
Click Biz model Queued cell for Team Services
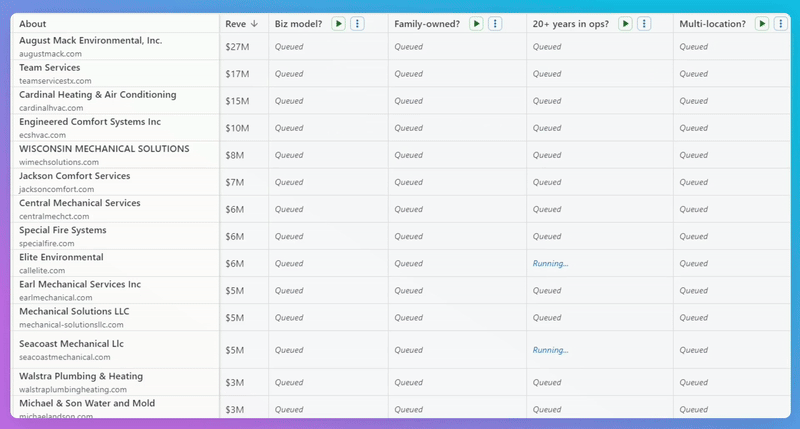[328, 73]
